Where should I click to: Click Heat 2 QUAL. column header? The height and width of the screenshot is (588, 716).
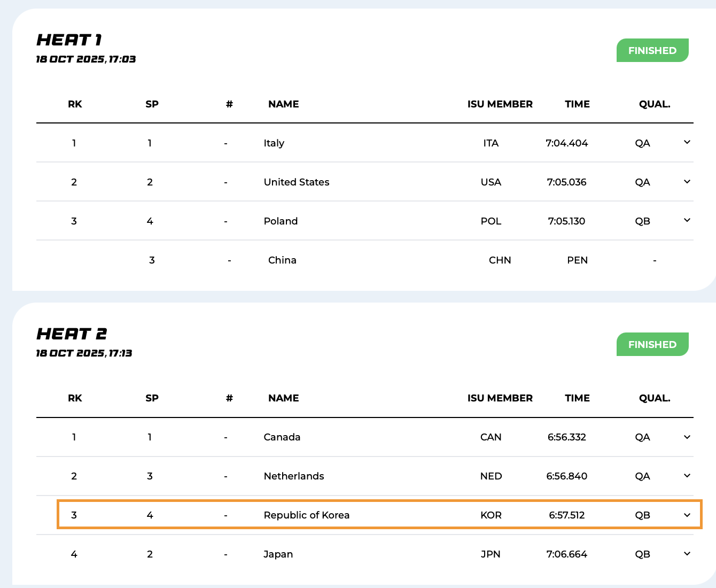(x=654, y=398)
